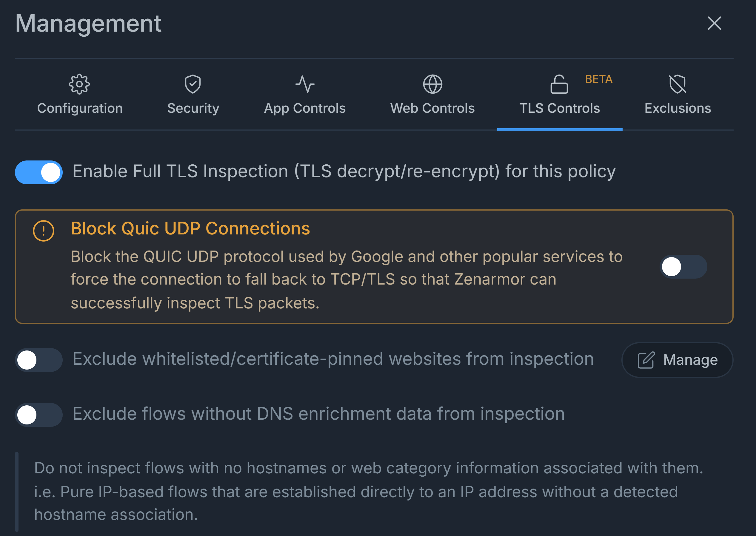Screen dimensions: 756x536
Task: Click the App Controls pulse icon
Action: (305, 84)
